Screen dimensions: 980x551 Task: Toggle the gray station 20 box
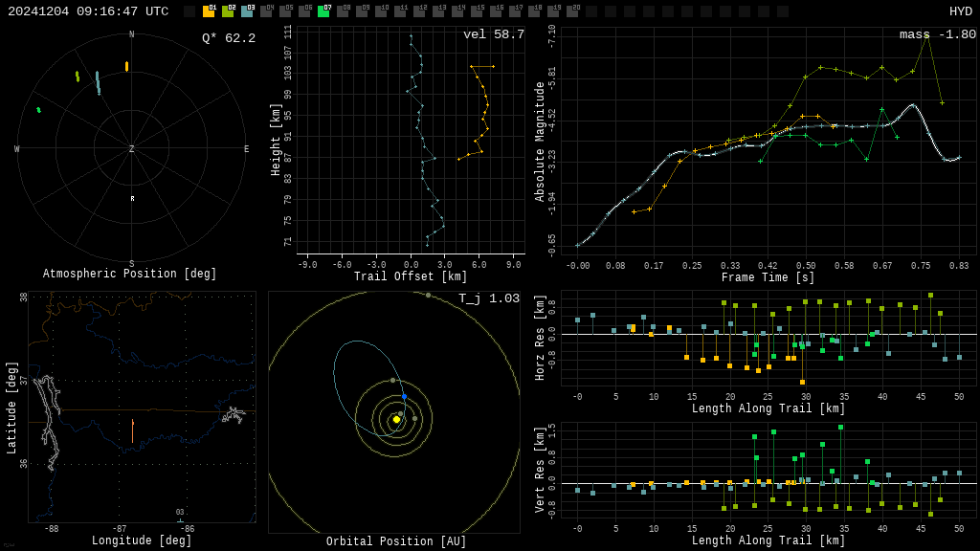(x=572, y=11)
